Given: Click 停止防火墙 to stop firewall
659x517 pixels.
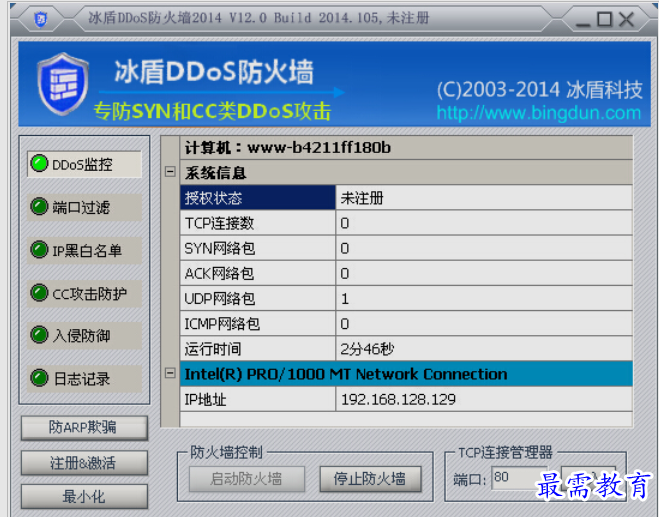Looking at the screenshot, I should pyautogui.click(x=370, y=479).
